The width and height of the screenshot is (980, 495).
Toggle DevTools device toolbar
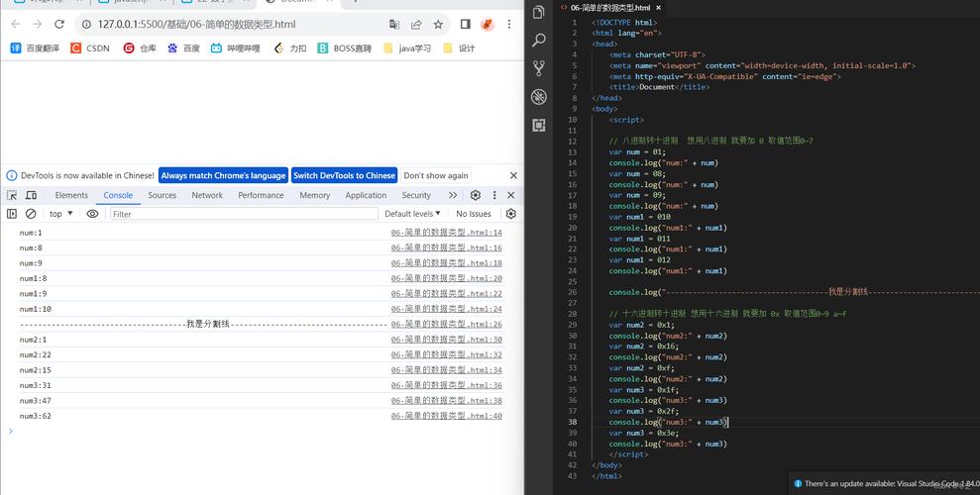31,195
